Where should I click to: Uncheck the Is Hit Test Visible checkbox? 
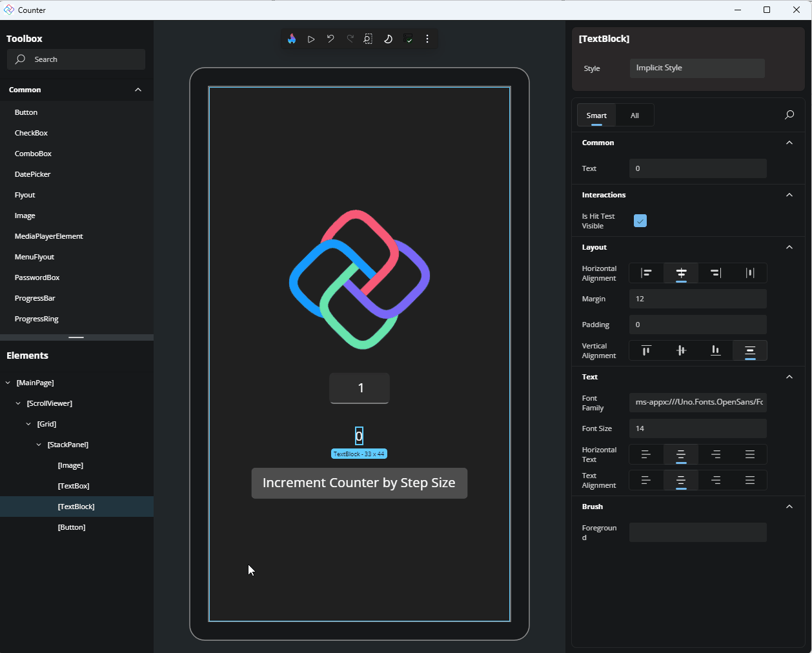[x=640, y=221]
